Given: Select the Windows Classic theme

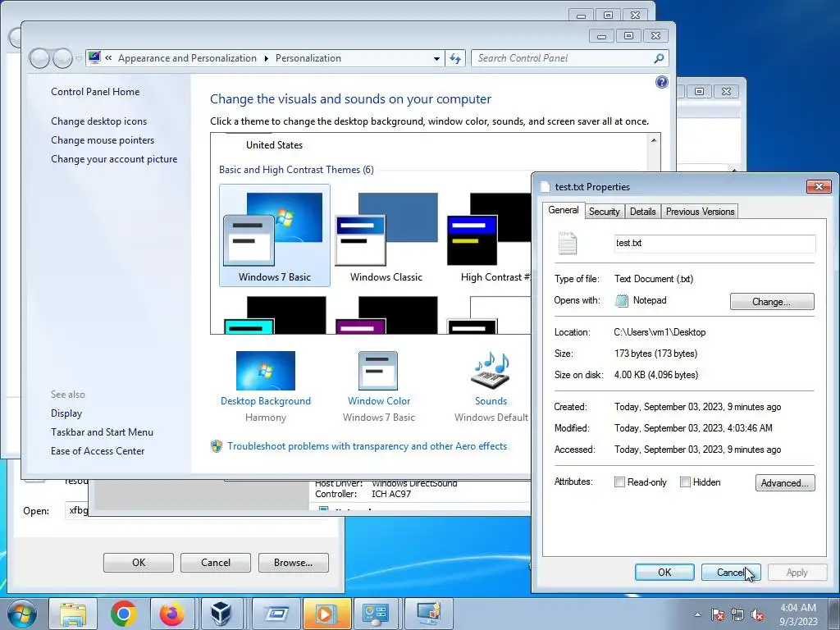Looking at the screenshot, I should 386,235.
